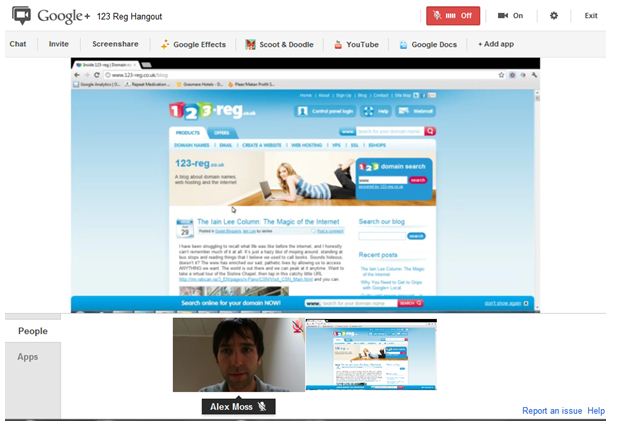
Task: Click the muted mic icon on Alex's video
Action: 298,326
